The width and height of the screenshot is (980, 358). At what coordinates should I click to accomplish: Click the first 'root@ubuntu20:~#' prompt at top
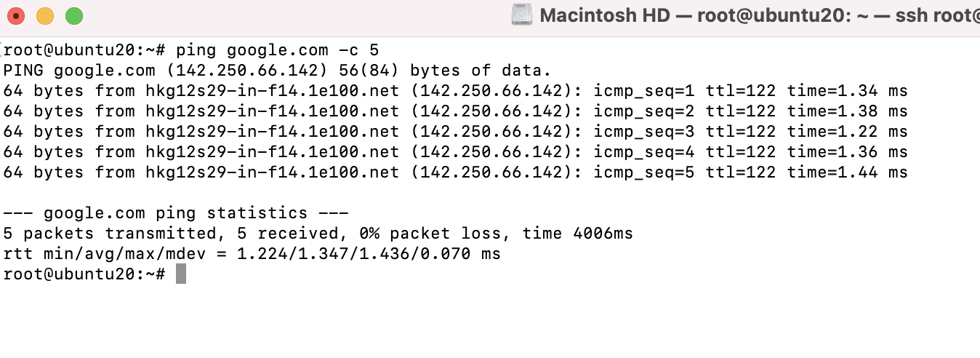pyautogui.click(x=85, y=50)
